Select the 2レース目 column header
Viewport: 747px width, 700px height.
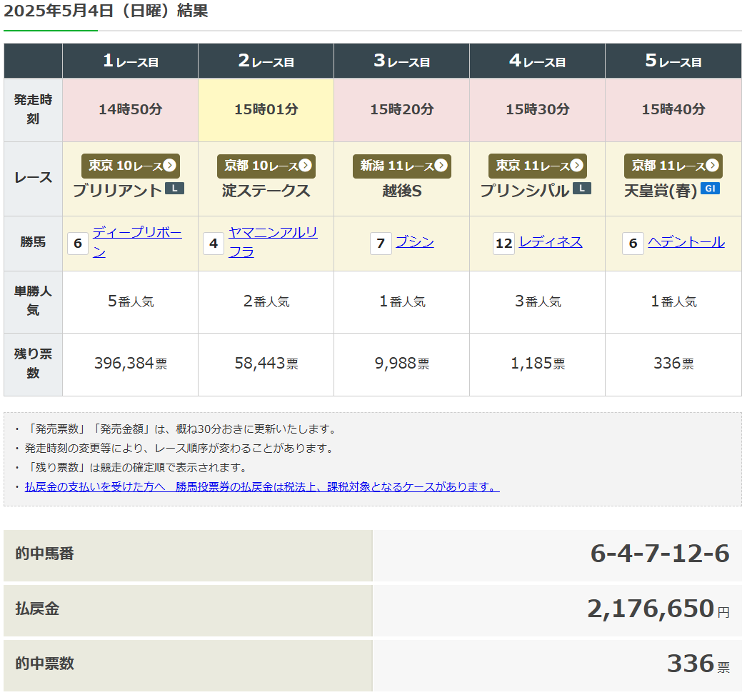266,61
